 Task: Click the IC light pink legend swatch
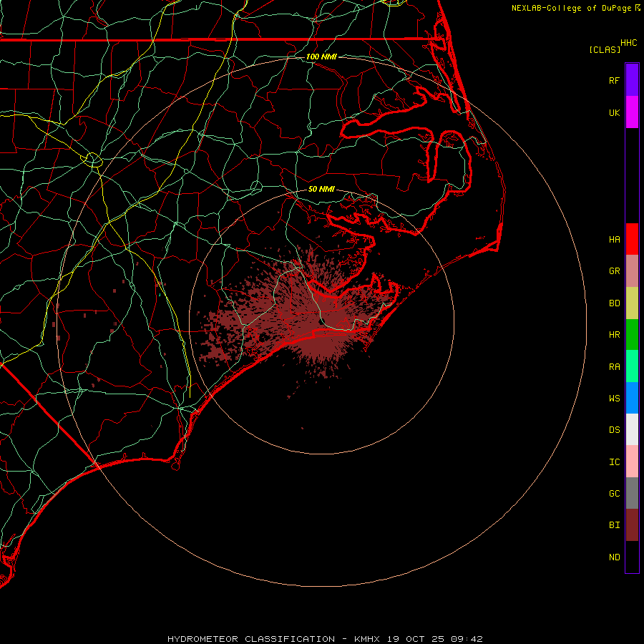point(632,462)
